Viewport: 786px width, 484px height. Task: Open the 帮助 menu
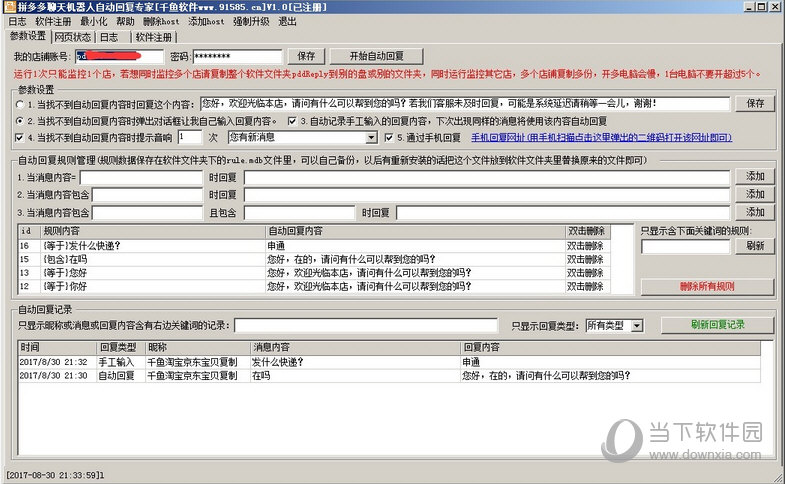coord(125,22)
